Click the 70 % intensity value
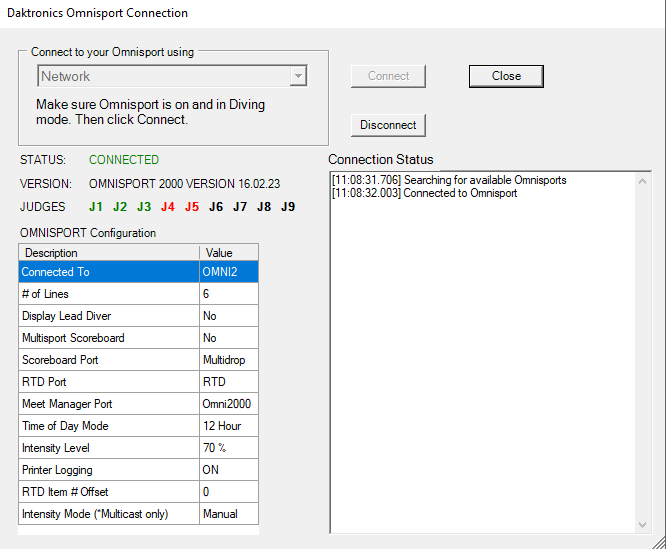 (229, 448)
